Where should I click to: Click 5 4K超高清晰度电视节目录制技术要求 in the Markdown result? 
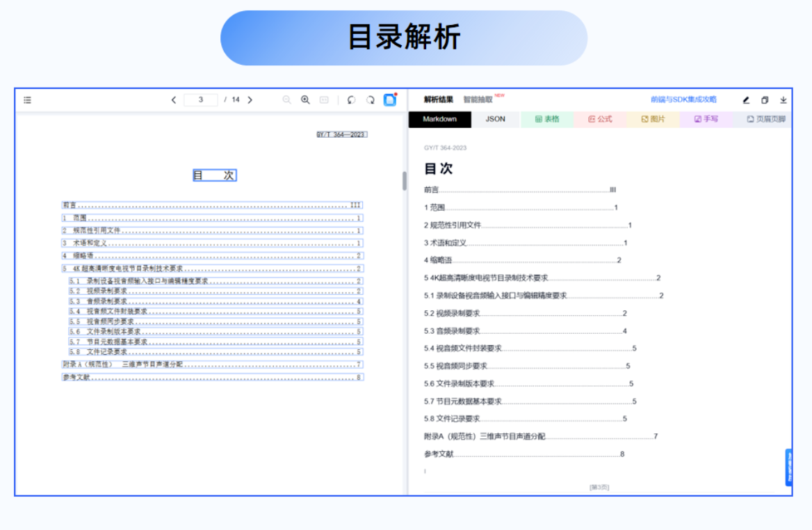click(543, 278)
